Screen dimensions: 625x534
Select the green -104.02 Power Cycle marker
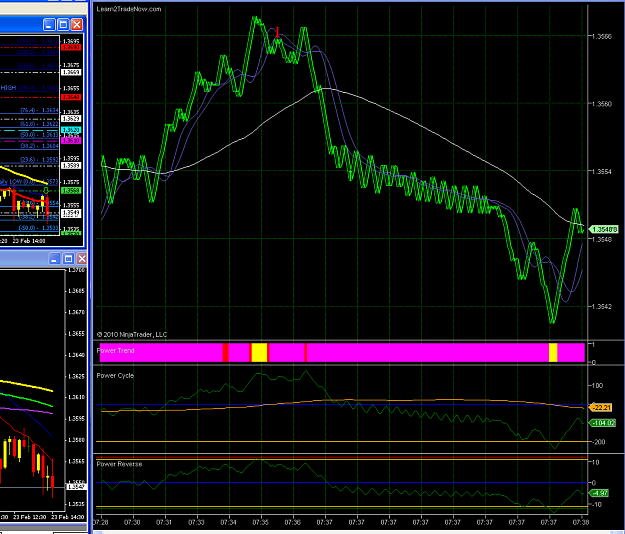click(602, 423)
